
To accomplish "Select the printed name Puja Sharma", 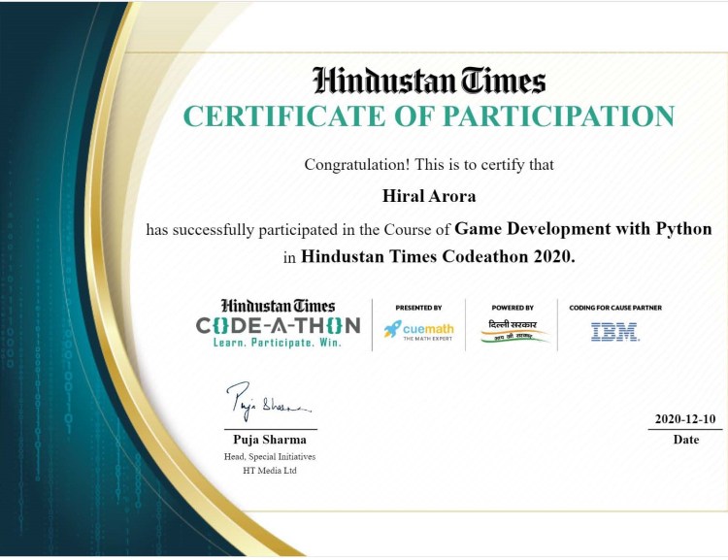I will pos(271,440).
